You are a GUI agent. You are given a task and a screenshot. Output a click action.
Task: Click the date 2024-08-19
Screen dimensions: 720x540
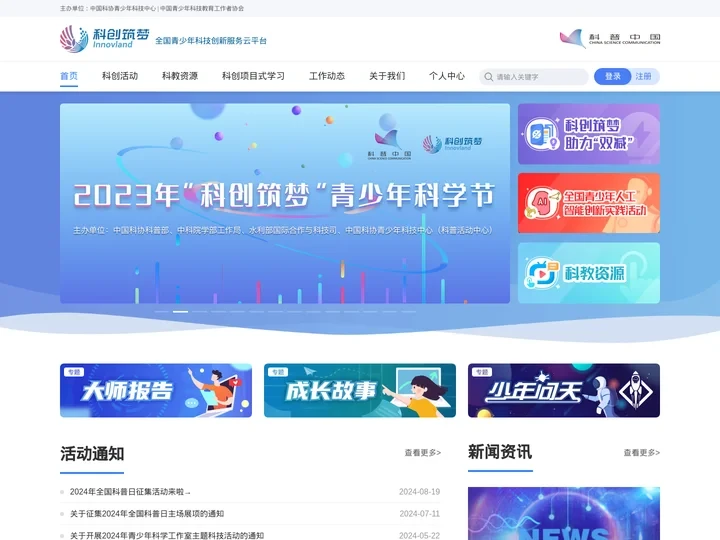click(x=420, y=492)
